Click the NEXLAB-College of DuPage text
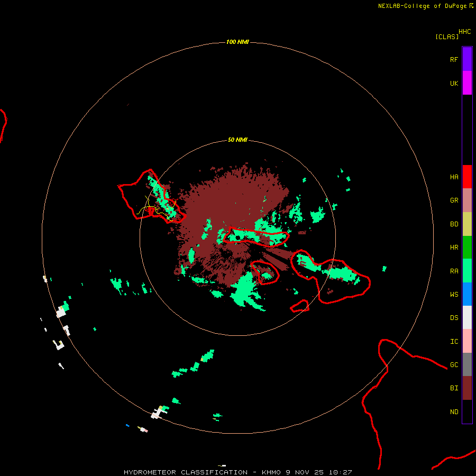Image resolution: width=476 pixels, height=476 pixels. pos(424,6)
